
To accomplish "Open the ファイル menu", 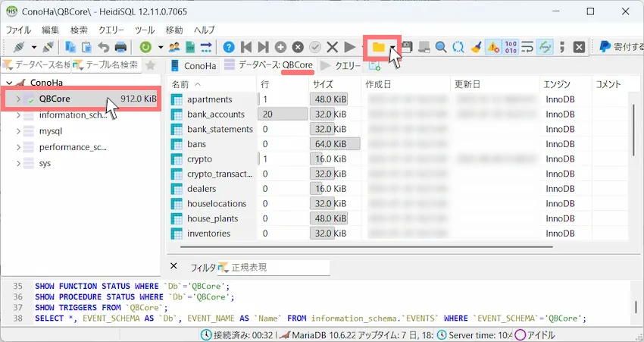I will click(x=18, y=30).
